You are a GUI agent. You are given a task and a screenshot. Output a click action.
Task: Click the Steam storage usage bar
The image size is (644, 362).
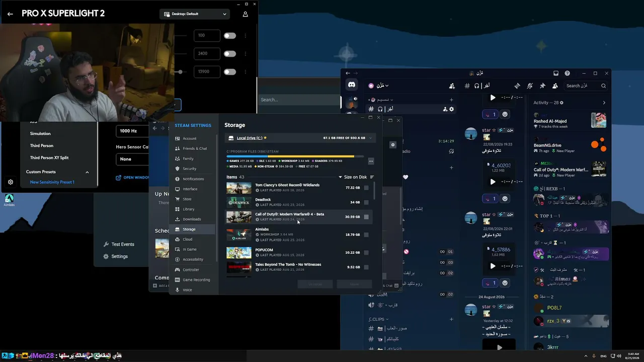(x=296, y=156)
